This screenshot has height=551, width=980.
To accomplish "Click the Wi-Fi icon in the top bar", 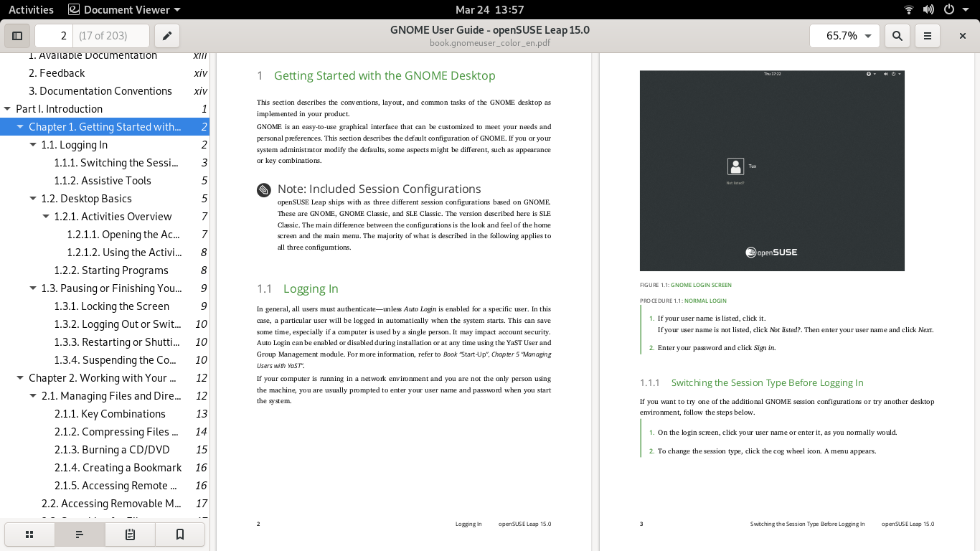I will (x=907, y=9).
